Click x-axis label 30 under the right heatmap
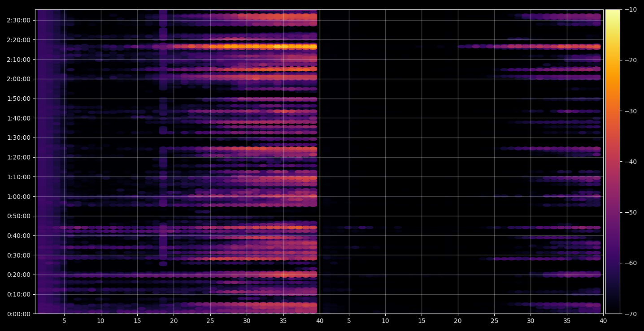The height and width of the screenshot is (331, 644). click(531, 321)
